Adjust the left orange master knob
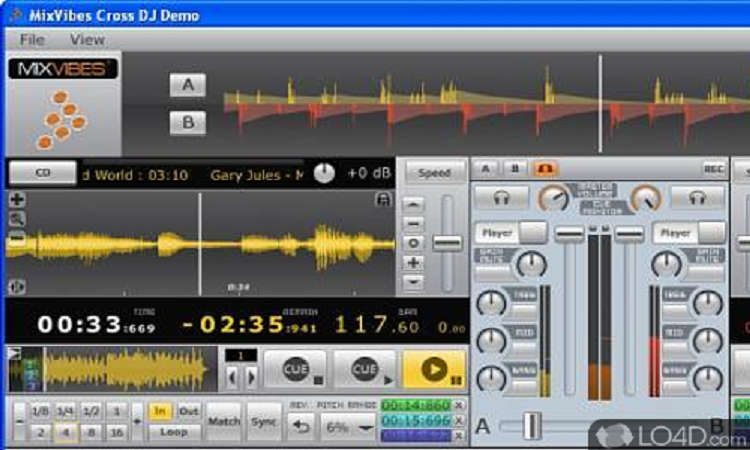The image size is (750, 450). pyautogui.click(x=553, y=198)
